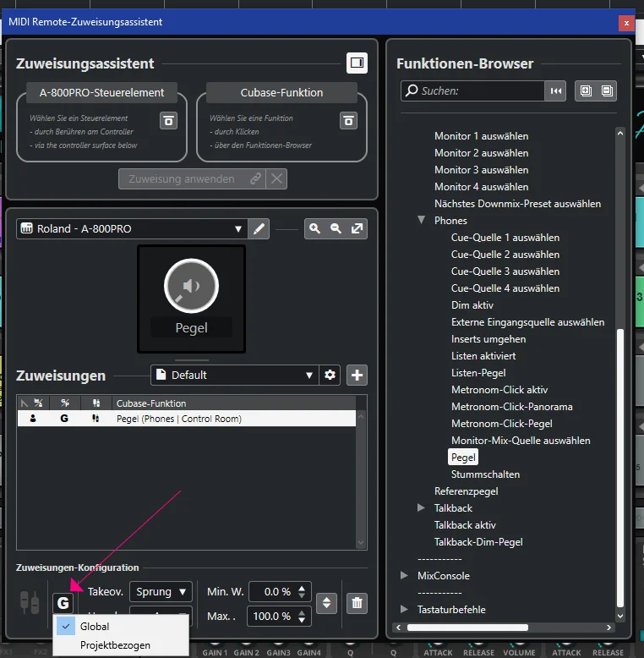This screenshot has height=658, width=644.
Task: Select Talkback-Dim-Pegel function
Action: tap(478, 542)
